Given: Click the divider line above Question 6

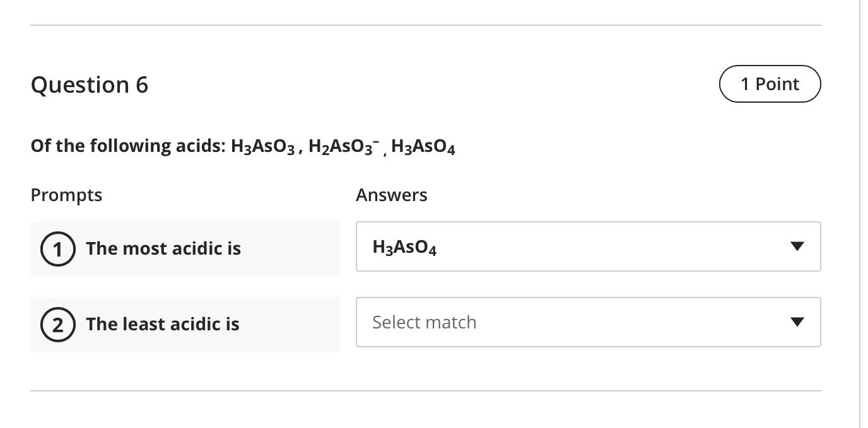Looking at the screenshot, I should (x=426, y=26).
